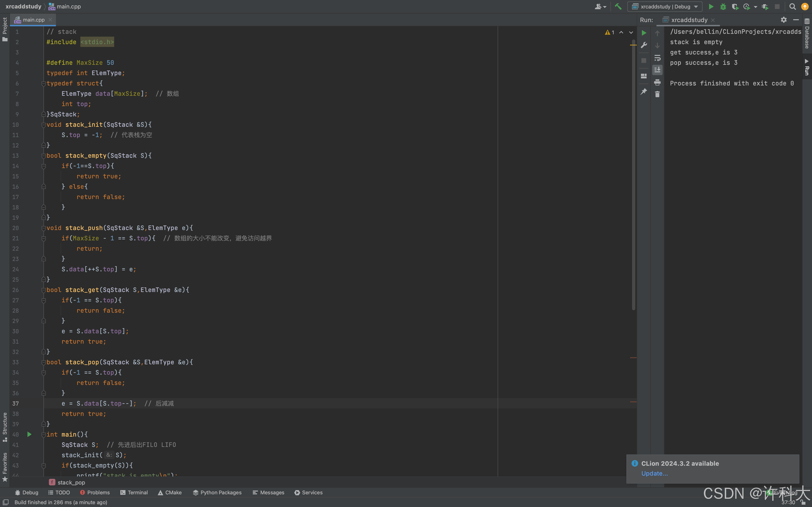Toggle scroll to end of console output
This screenshot has height=507, width=812.
pyautogui.click(x=657, y=70)
